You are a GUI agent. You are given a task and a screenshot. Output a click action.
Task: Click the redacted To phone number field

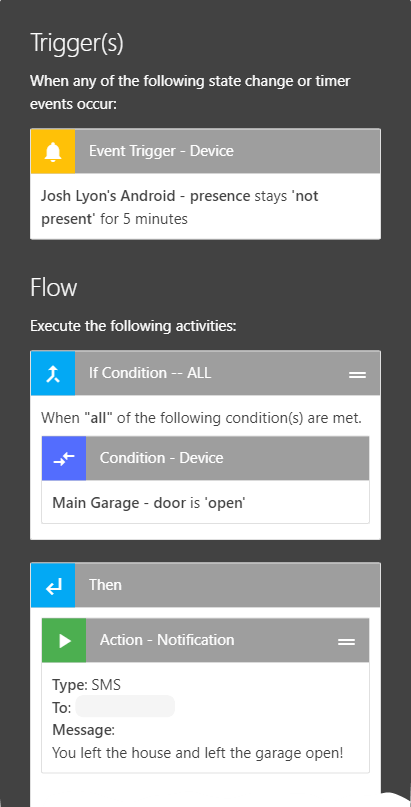pyautogui.click(x=125, y=706)
